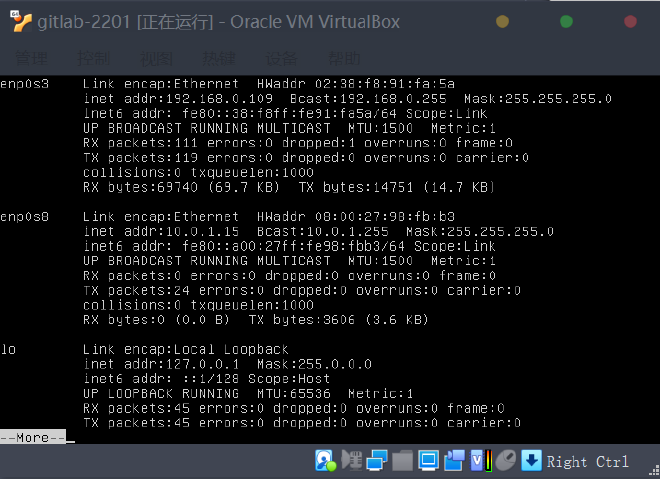
Task: Click the hard disk activity indicator
Action: [325, 460]
